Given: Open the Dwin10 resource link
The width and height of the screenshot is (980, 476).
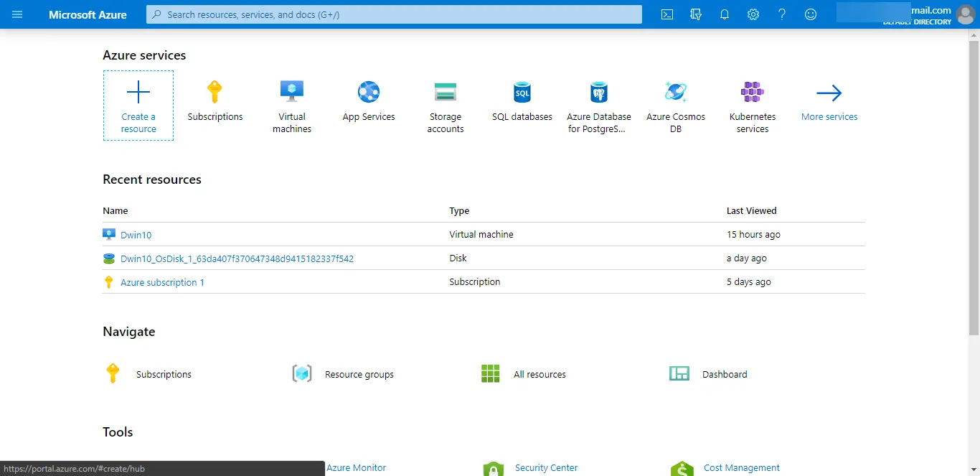Looking at the screenshot, I should (x=136, y=235).
